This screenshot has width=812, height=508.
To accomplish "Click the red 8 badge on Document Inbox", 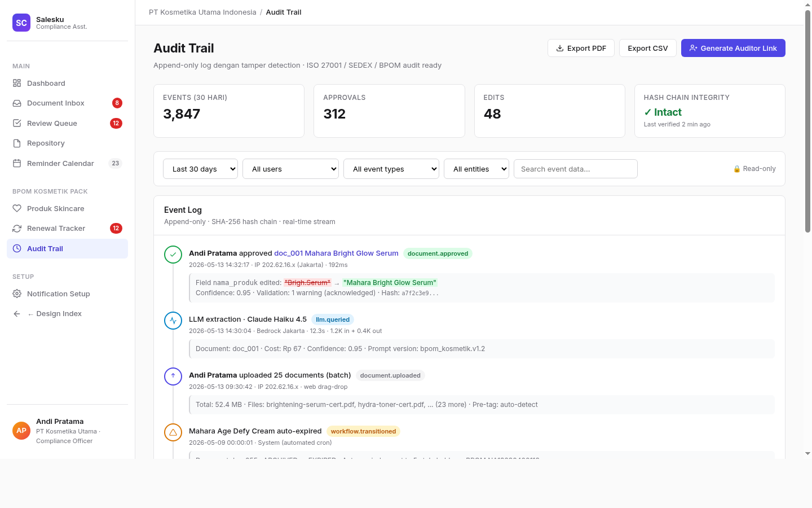I will point(117,103).
